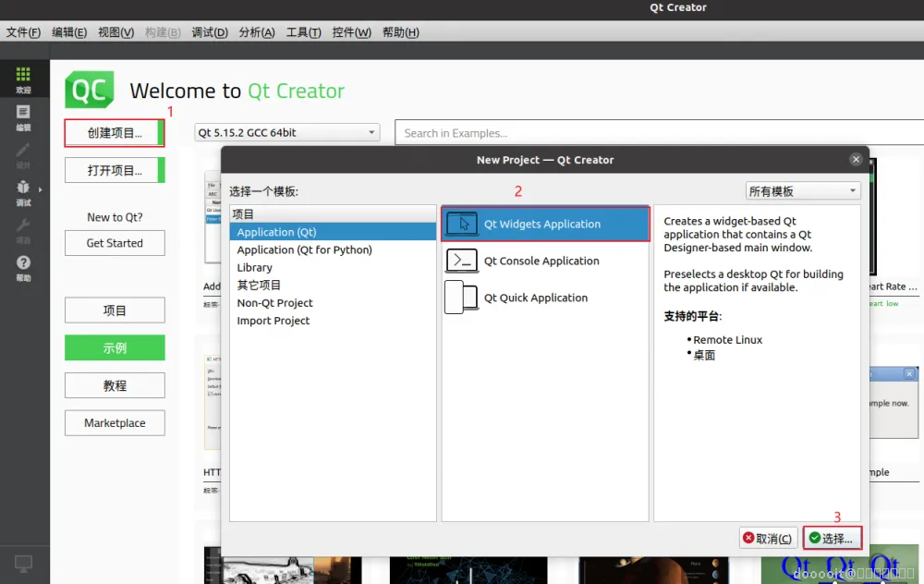
Task: Open the Marketplace tab
Action: coord(115,422)
